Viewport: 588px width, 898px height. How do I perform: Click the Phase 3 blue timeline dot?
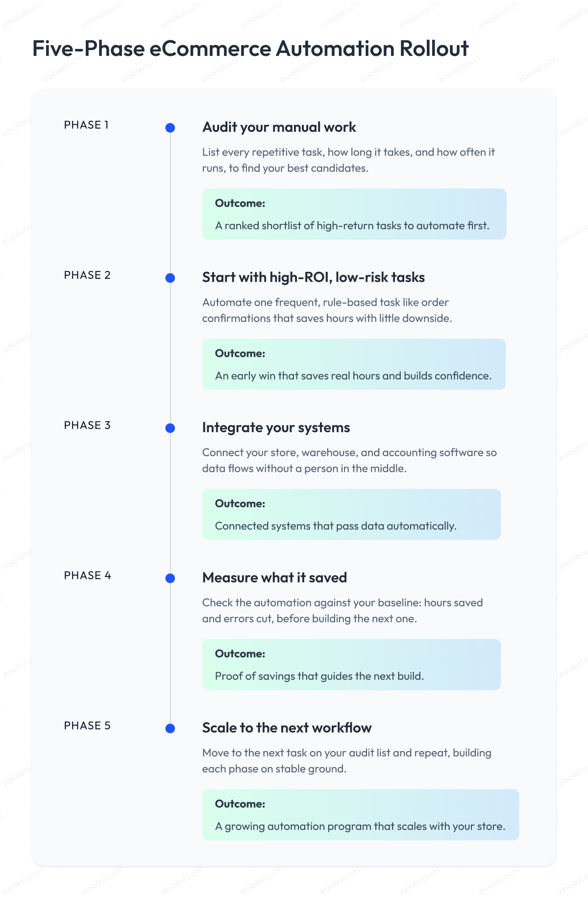coord(170,428)
